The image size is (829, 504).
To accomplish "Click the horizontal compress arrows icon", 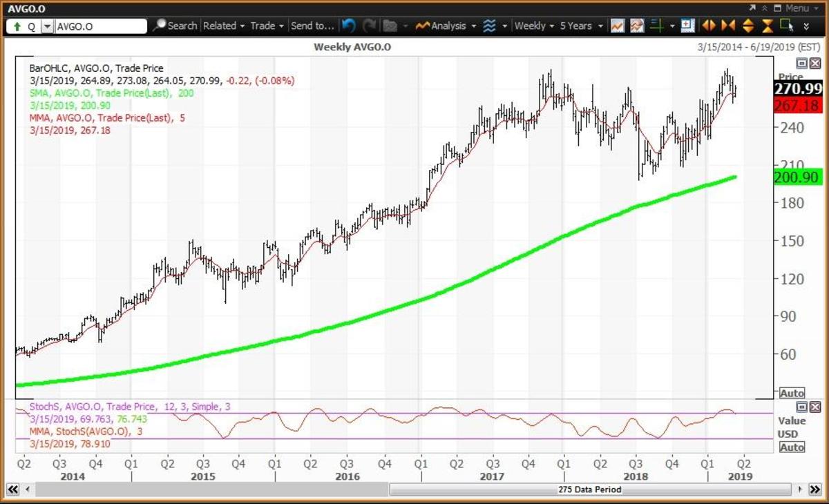I will tap(728, 26).
